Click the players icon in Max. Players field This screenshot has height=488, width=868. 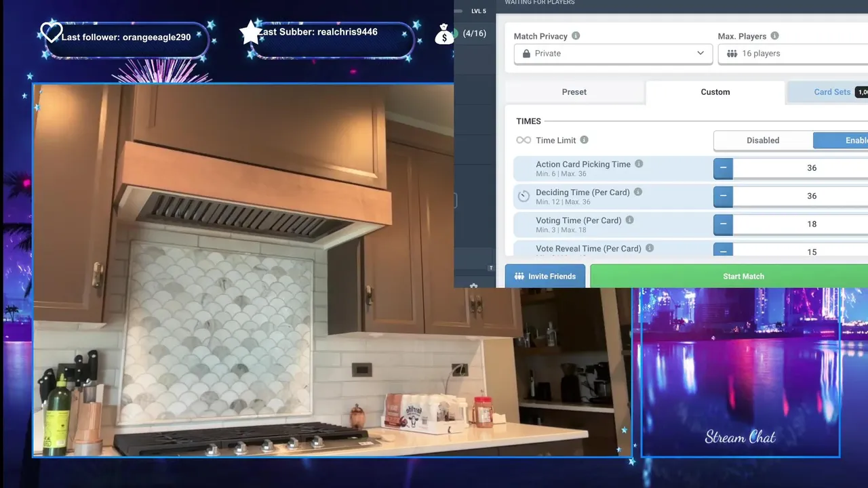click(732, 54)
